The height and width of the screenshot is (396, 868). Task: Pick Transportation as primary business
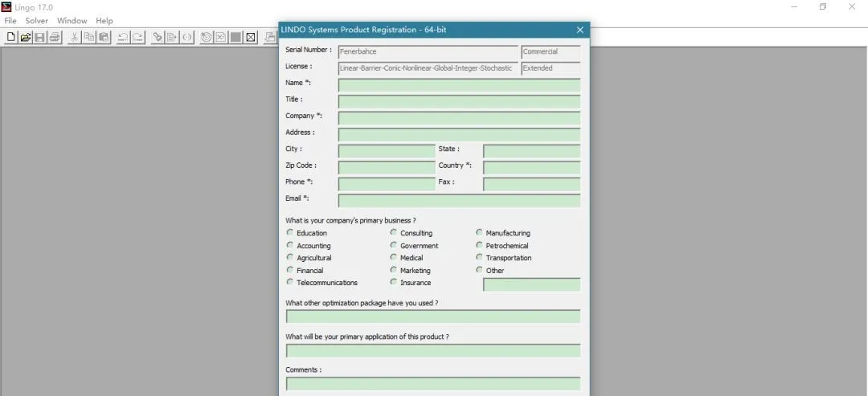click(x=479, y=257)
